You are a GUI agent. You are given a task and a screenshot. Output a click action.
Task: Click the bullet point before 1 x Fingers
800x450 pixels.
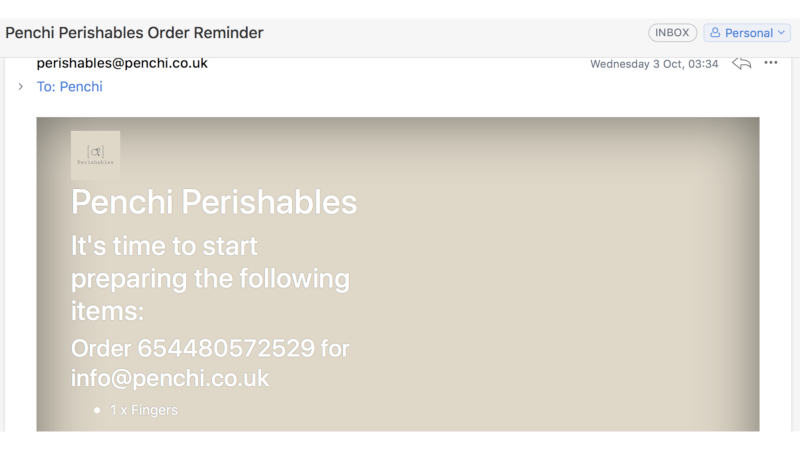[97, 410]
